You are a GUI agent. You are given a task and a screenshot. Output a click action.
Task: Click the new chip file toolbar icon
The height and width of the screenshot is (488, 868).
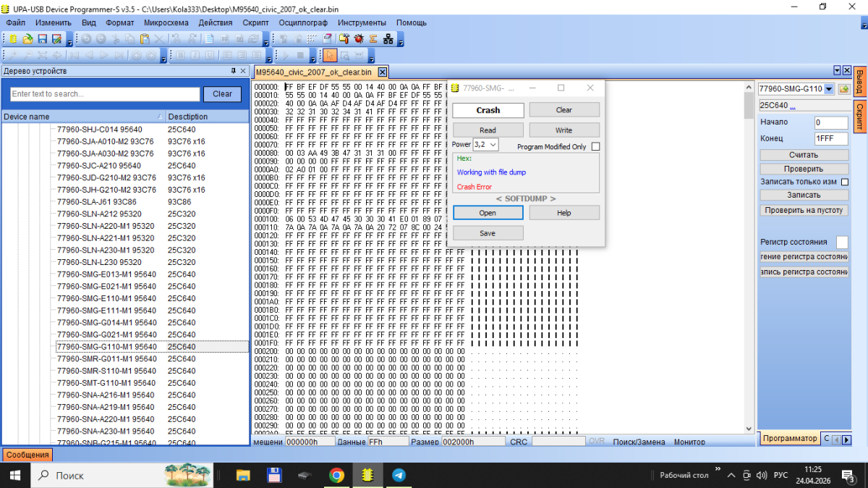pos(14,39)
